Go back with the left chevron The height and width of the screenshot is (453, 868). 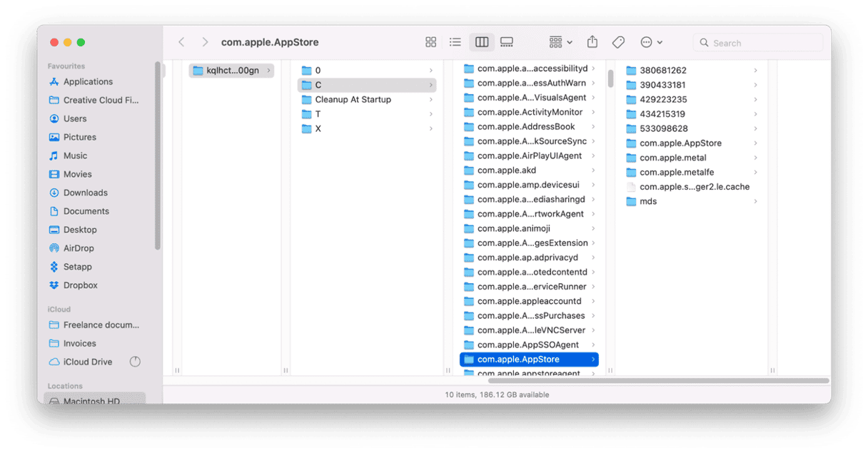181,43
